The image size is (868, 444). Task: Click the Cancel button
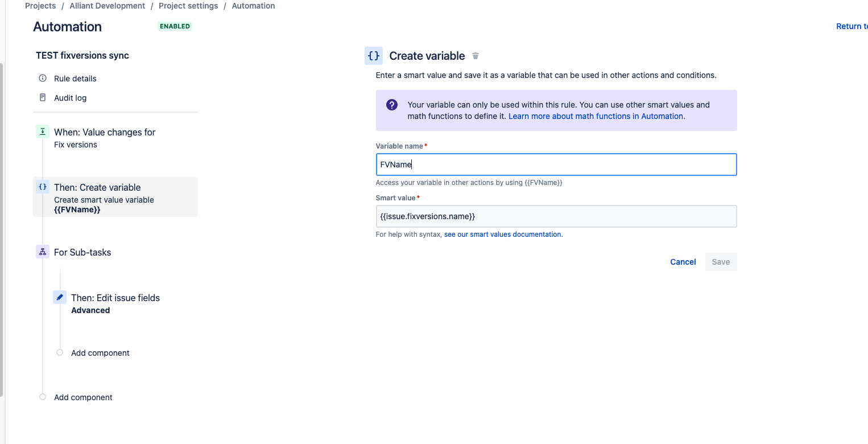pos(683,262)
